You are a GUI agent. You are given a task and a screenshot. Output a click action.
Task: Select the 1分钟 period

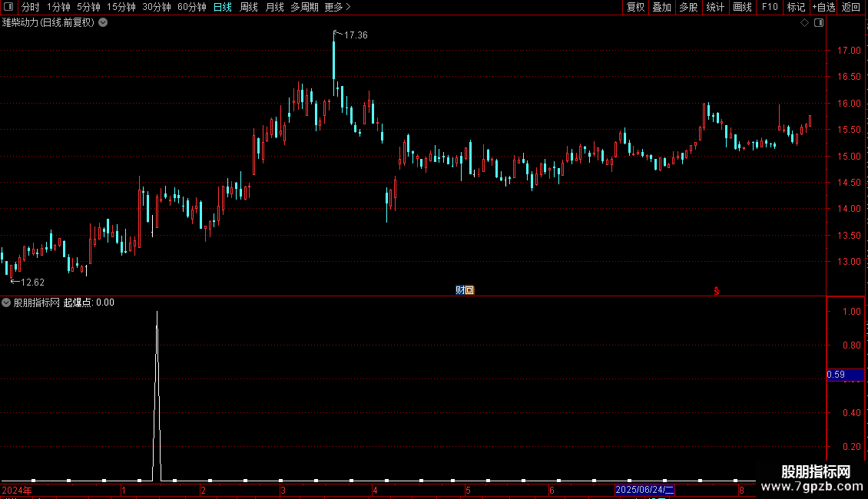58,7
